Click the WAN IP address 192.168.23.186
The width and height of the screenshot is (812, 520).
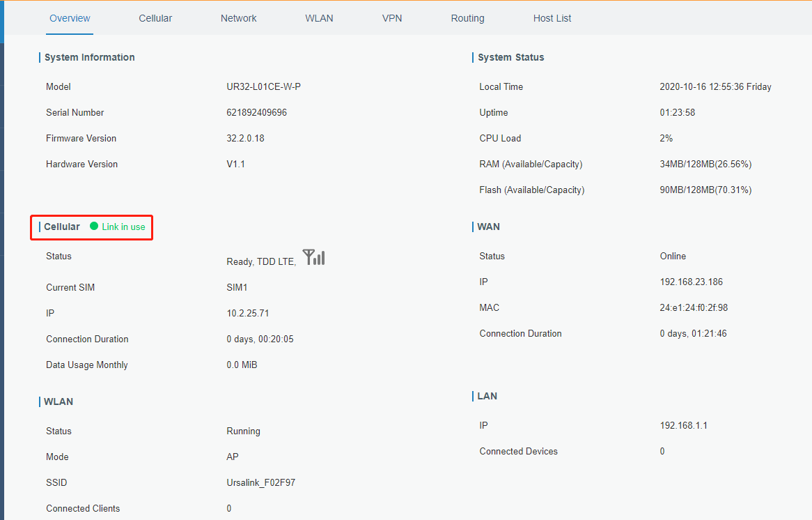point(691,282)
